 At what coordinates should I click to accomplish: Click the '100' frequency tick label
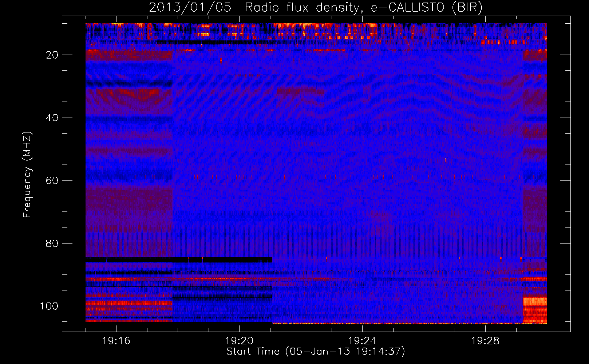[49, 306]
